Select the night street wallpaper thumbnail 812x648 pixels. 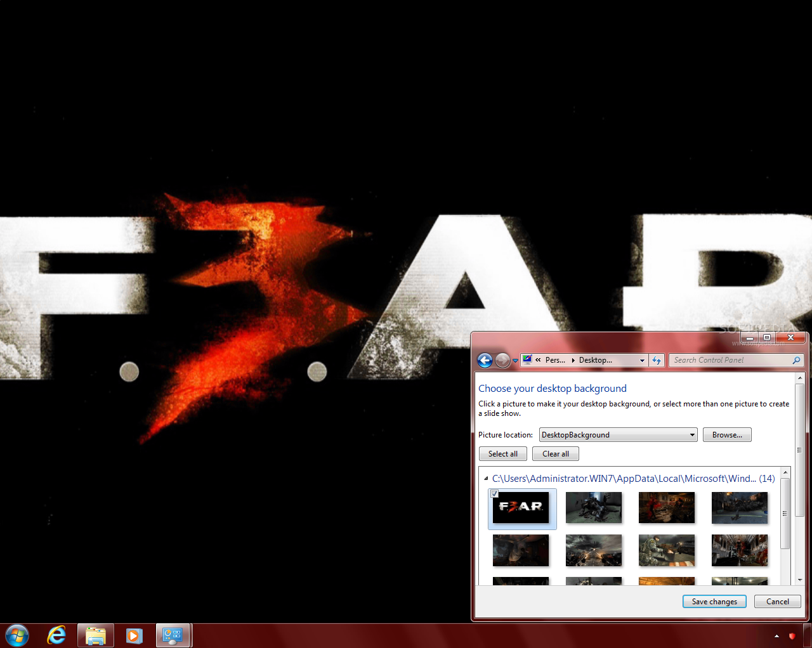740,508
